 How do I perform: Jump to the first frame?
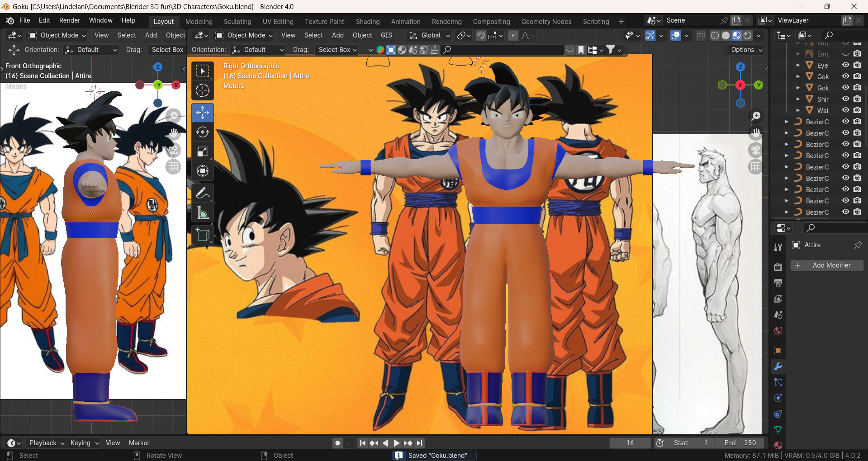pyautogui.click(x=362, y=443)
